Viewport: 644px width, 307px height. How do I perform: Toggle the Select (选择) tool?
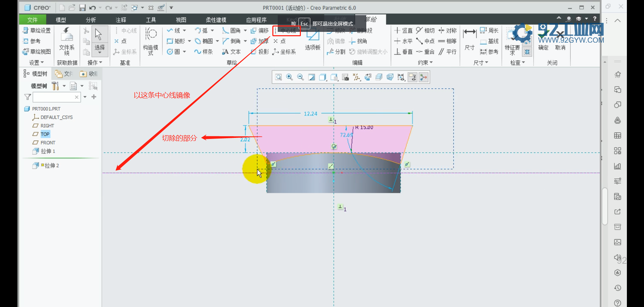100,41
